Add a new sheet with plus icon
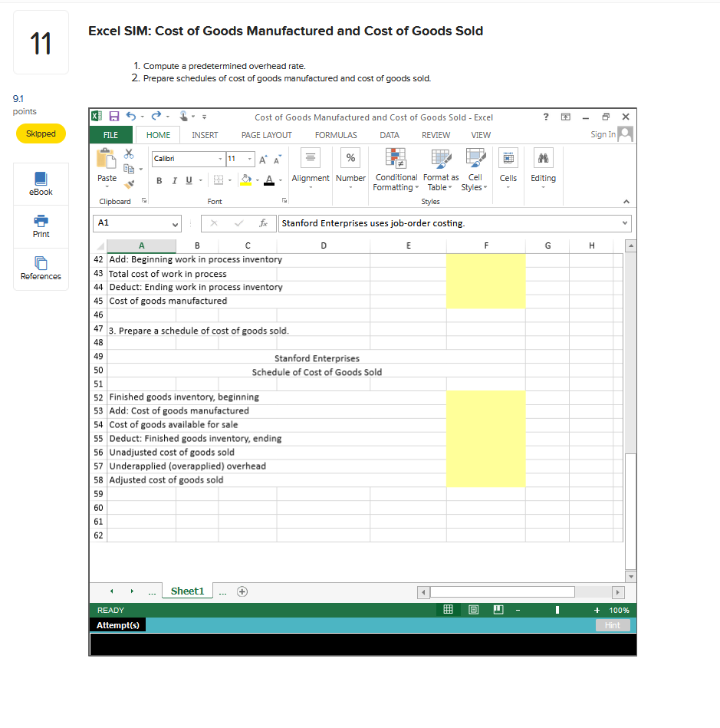The width and height of the screenshot is (720, 728). 242,591
